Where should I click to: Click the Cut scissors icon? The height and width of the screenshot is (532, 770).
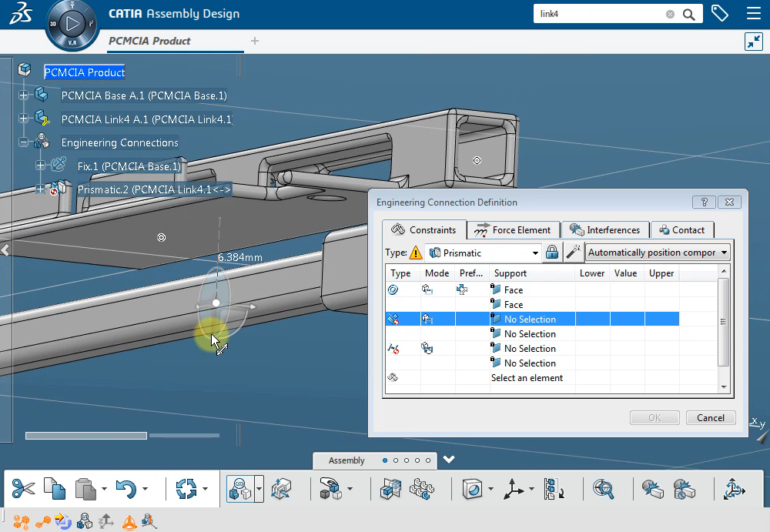point(23,489)
